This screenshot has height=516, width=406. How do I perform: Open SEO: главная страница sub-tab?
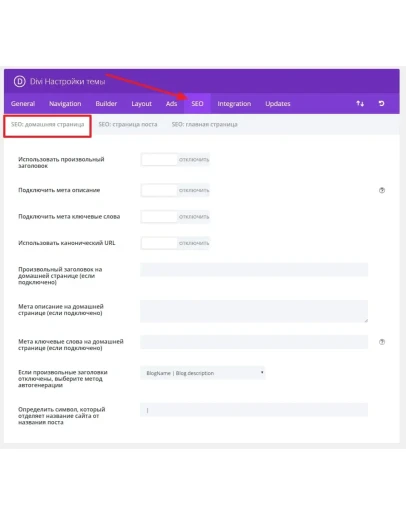tap(204, 125)
